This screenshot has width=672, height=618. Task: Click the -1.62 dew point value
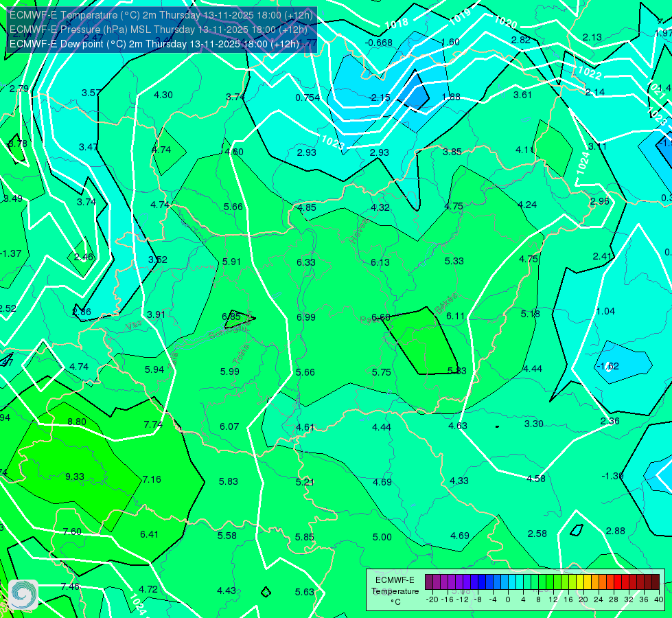tap(607, 366)
